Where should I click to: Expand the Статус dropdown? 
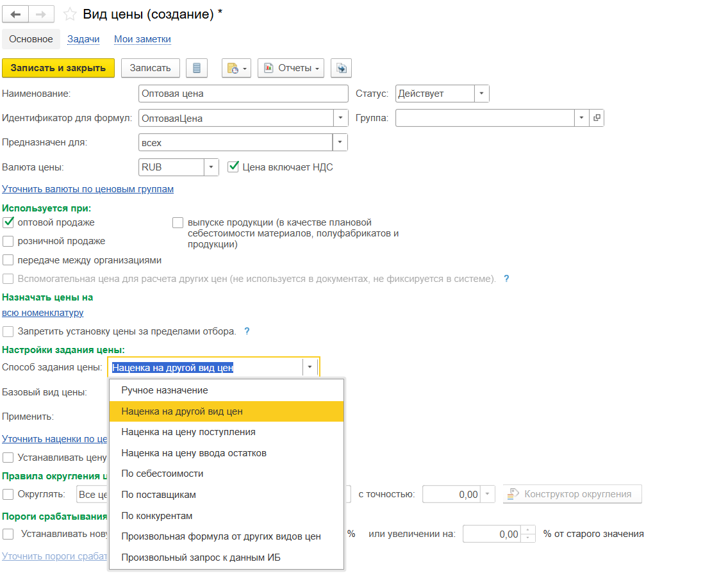481,94
